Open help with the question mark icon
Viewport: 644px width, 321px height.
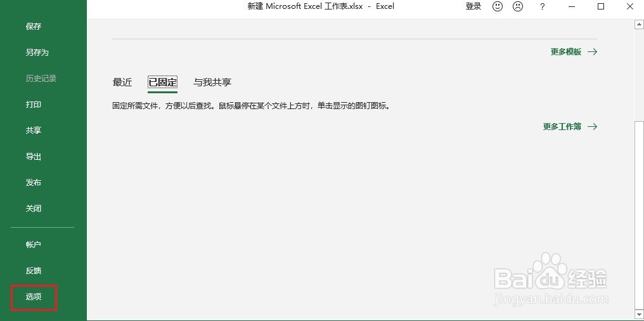pos(542,6)
